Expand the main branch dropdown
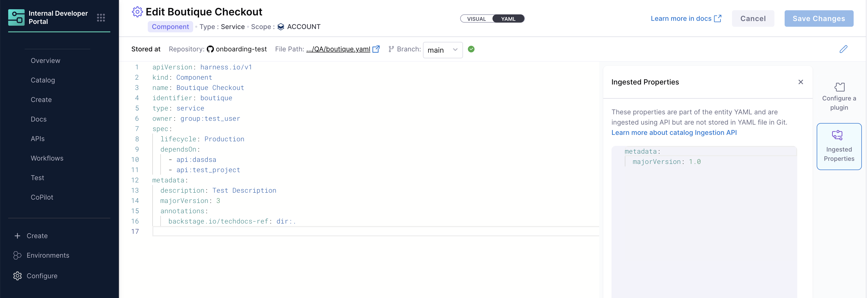This screenshot has height=298, width=868. click(x=442, y=50)
